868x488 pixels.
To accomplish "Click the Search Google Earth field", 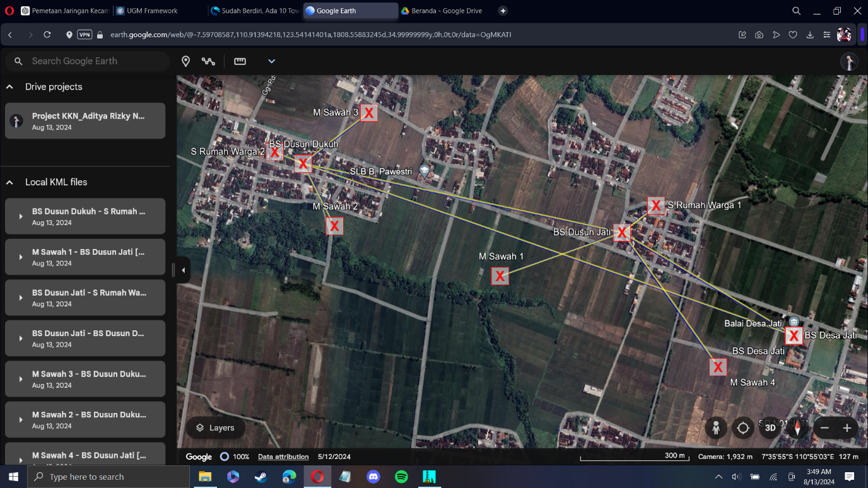I will click(88, 61).
